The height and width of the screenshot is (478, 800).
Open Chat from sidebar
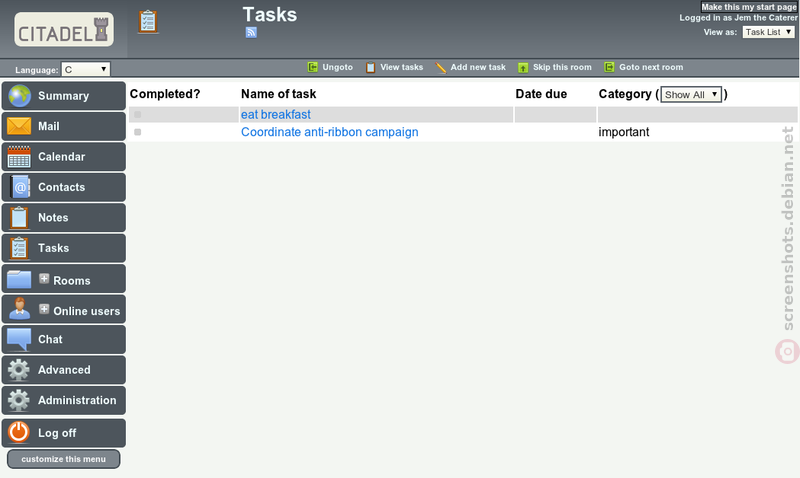[x=64, y=339]
